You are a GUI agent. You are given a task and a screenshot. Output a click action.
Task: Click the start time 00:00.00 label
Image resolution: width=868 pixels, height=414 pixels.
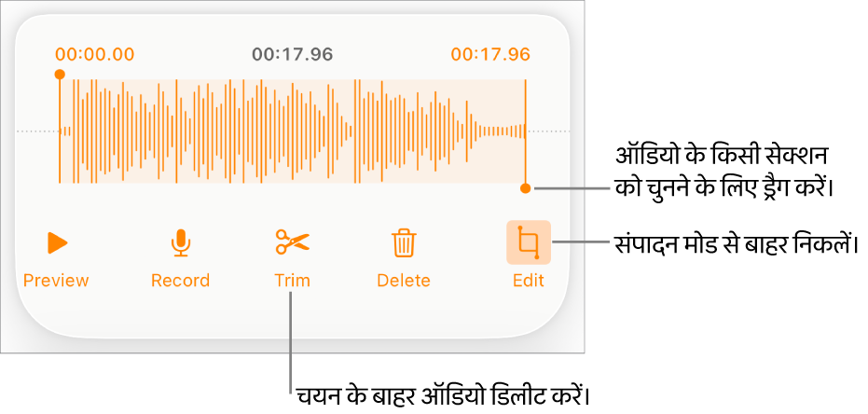tap(95, 54)
